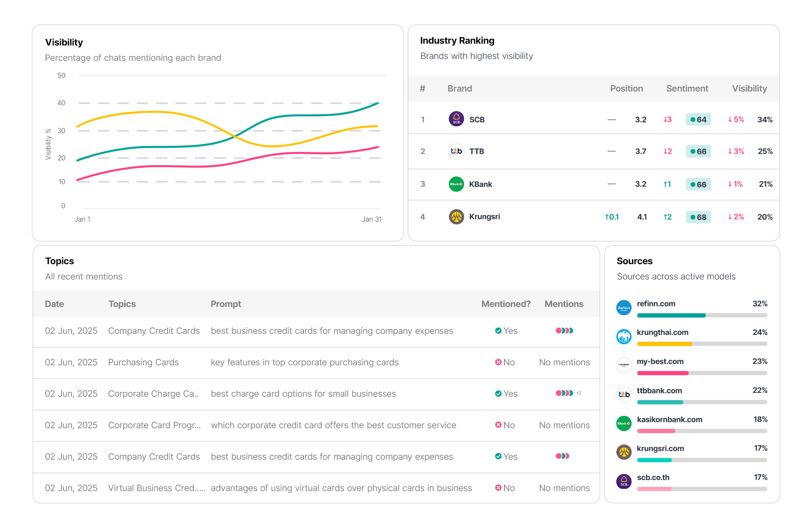Sort topics table by Date column header
Viewport: 812px width, 528px height.
pos(54,304)
